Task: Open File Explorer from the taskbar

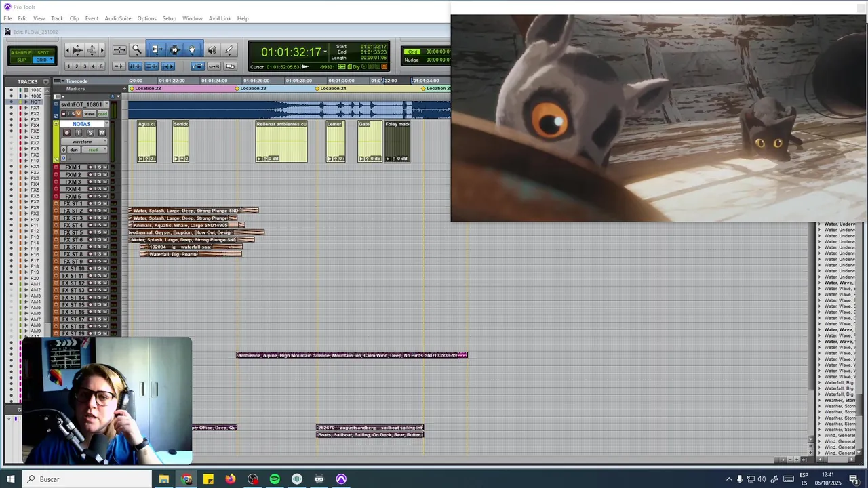Action: pos(164,479)
